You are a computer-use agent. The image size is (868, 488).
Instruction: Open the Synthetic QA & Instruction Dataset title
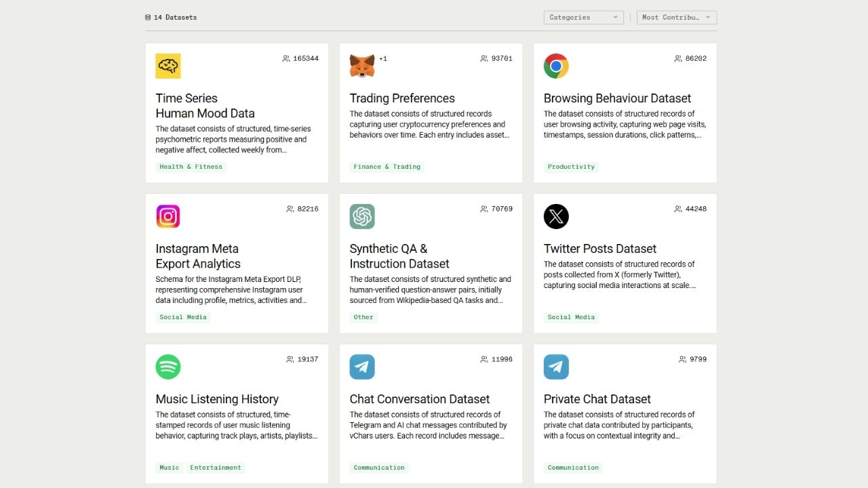399,256
